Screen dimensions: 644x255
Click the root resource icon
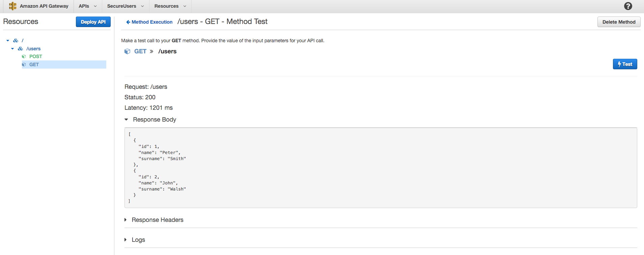pos(16,41)
